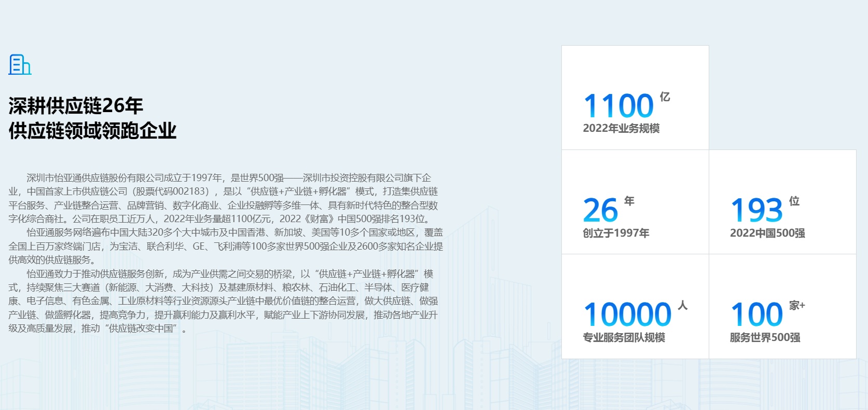Click the text "供应链改变中国" in the last line

click(141, 329)
